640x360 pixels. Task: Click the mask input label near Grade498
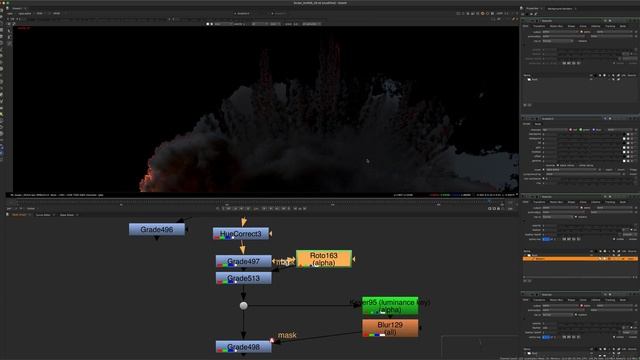(287, 335)
